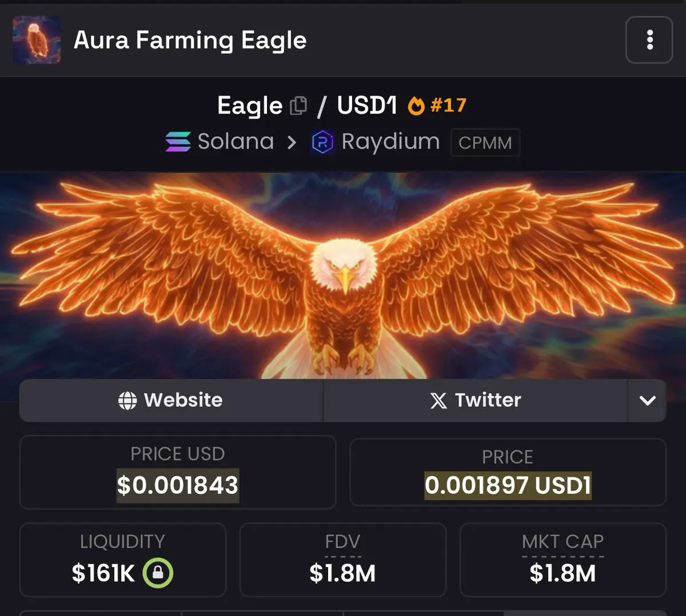
Task: Open the Website button
Action: [x=171, y=401]
